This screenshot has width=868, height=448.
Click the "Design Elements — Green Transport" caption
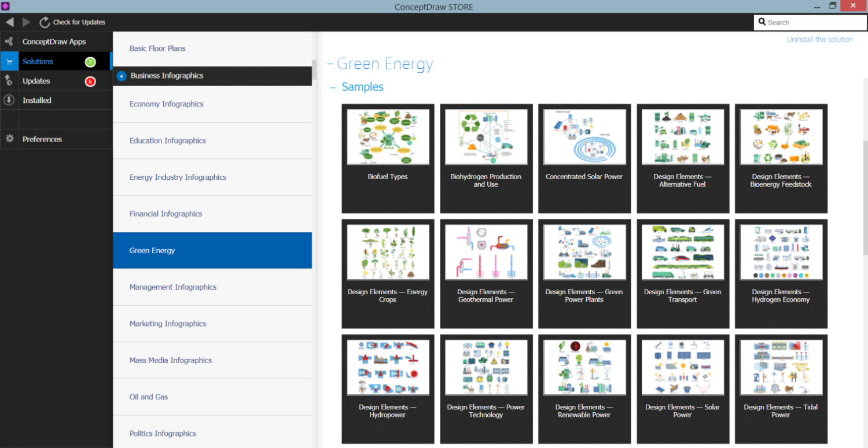(x=683, y=296)
